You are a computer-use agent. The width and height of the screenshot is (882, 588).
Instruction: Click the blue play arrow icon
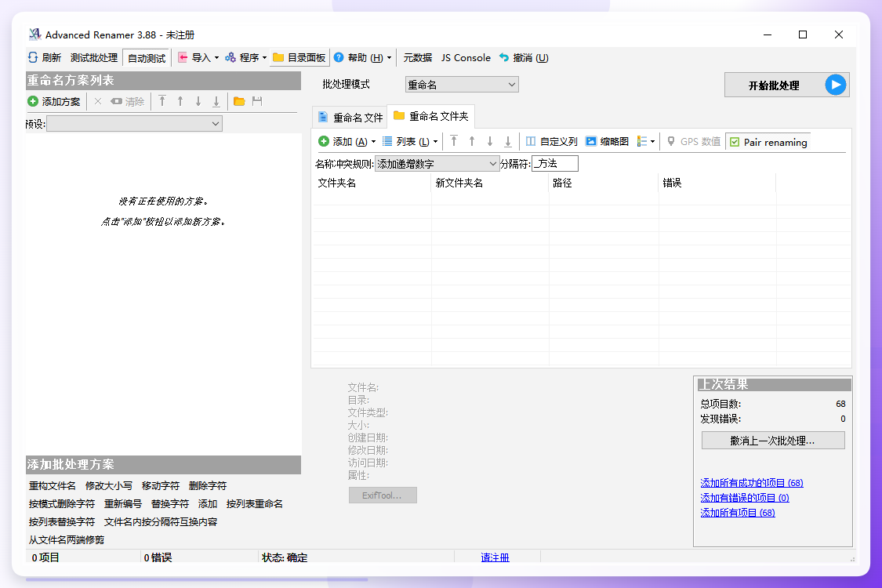pyautogui.click(x=836, y=85)
